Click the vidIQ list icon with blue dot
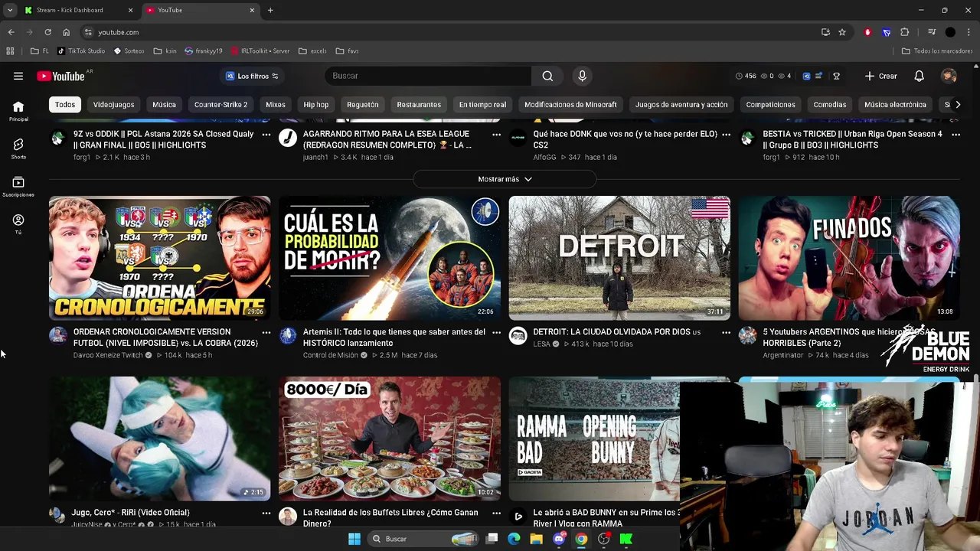Screen dimensions: 980x551 tap(819, 76)
